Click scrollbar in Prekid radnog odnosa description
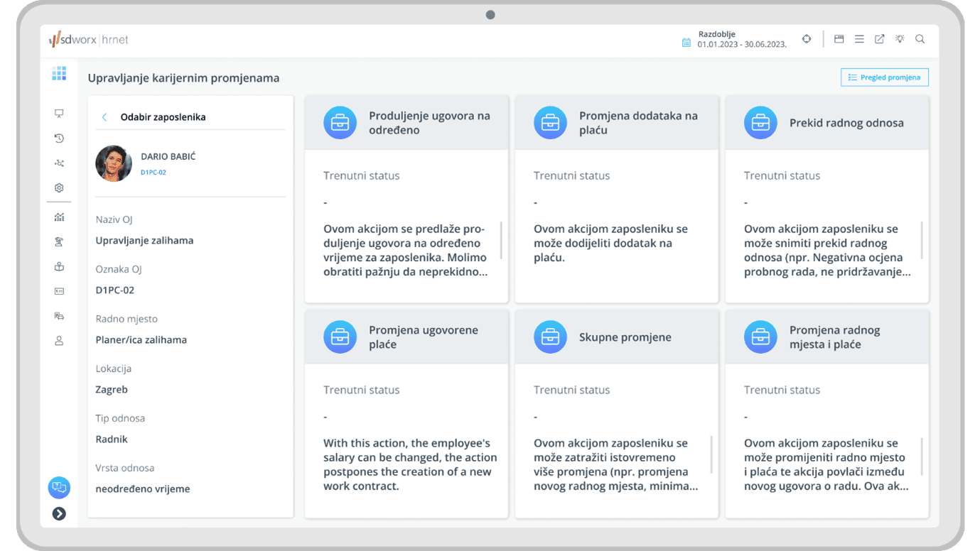Image resolution: width=980 pixels, height=551 pixels. 922,240
